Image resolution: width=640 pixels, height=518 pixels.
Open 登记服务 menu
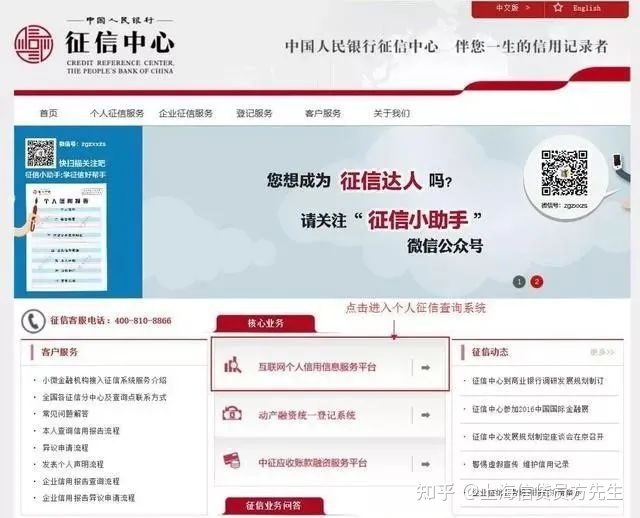coord(254,113)
